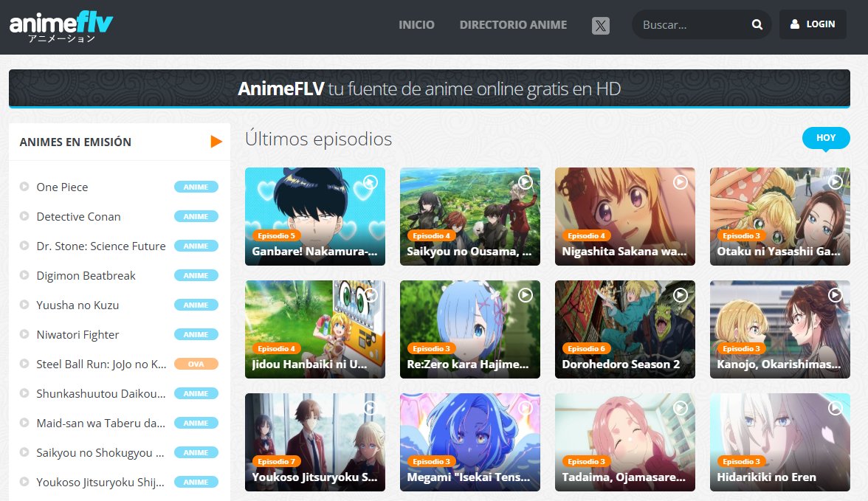Click ANIME badge next to Yuusha no Kuzu

tap(196, 305)
